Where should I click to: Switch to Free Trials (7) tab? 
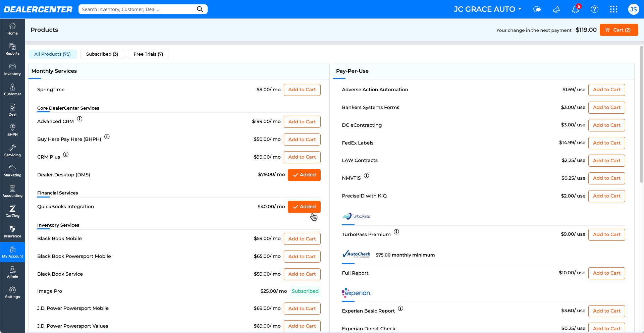[x=148, y=54]
